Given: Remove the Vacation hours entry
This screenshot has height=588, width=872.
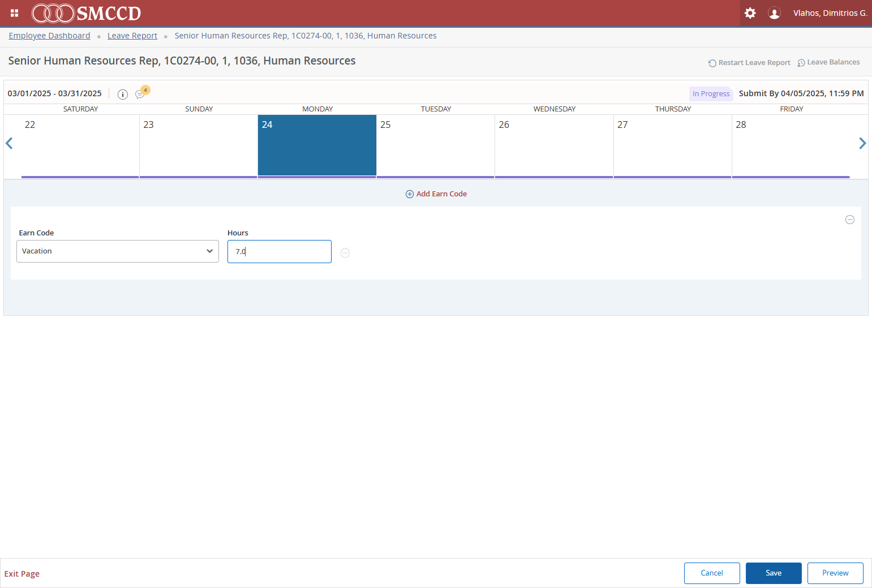Looking at the screenshot, I should pyautogui.click(x=345, y=253).
